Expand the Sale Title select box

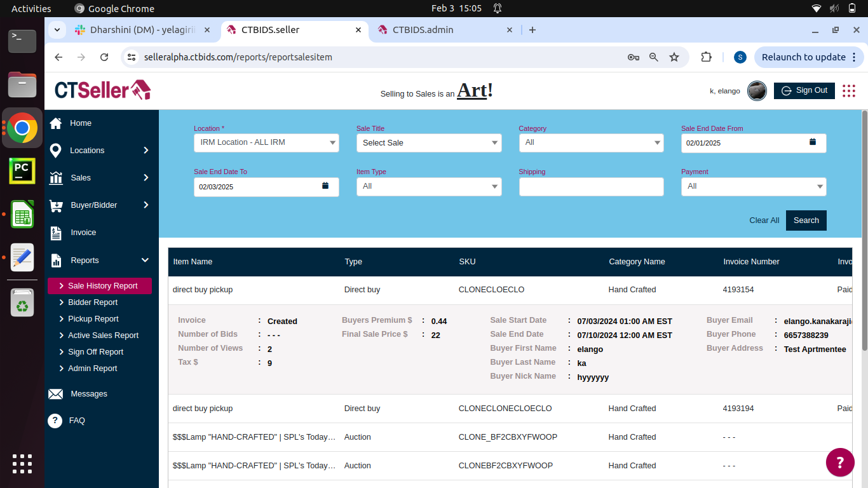point(429,143)
